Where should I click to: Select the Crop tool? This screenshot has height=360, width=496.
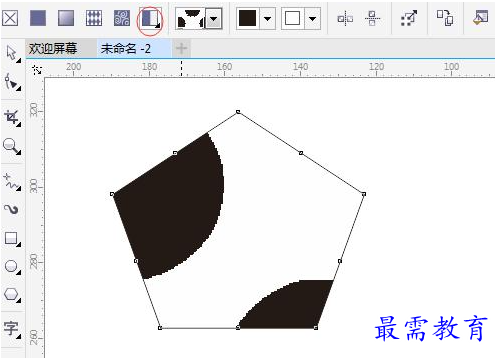(12, 118)
